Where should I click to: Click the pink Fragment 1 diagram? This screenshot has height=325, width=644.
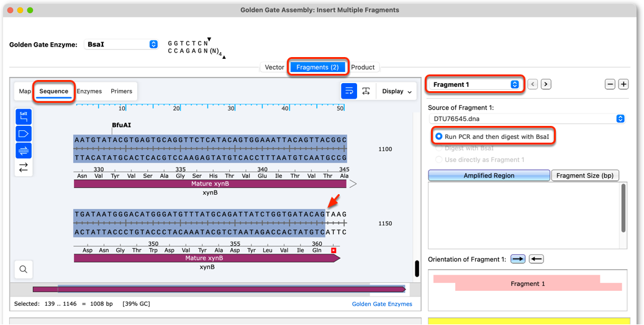(527, 283)
